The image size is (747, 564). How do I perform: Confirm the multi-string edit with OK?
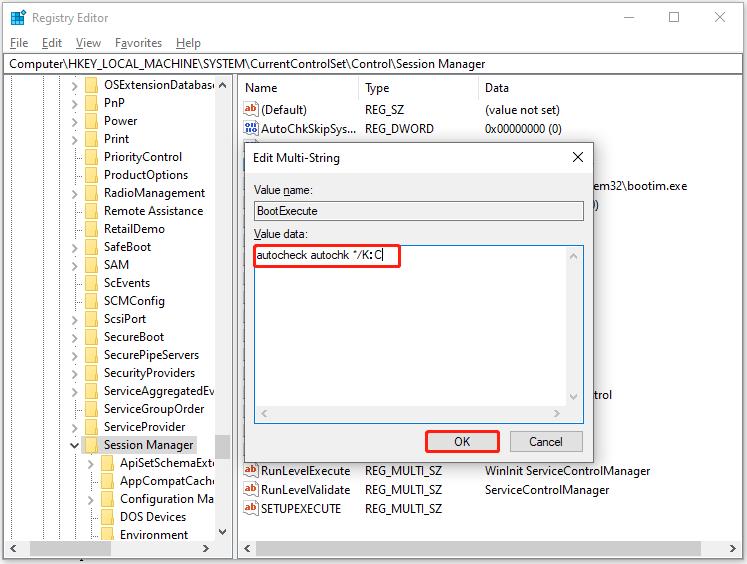[462, 442]
